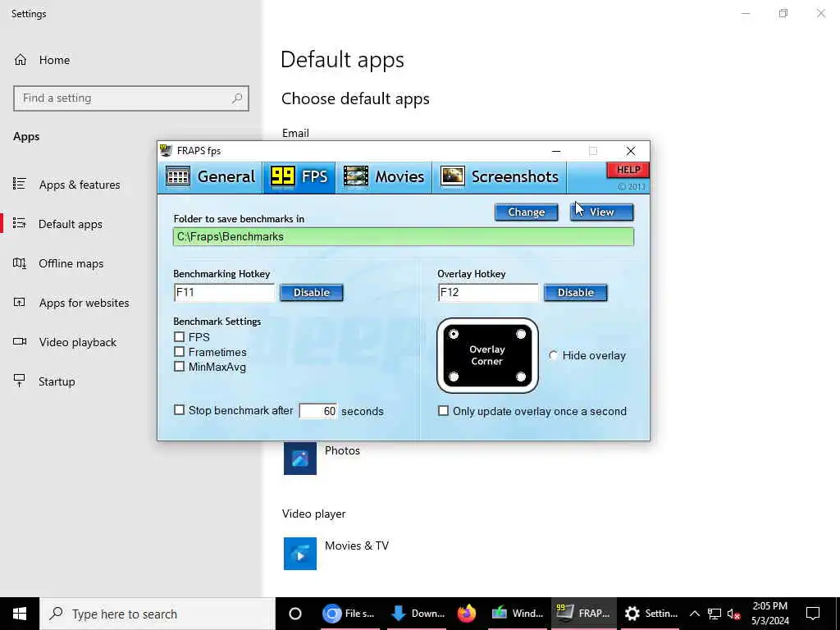Click the C:\Fraps\Benchmarks folder path field

(x=404, y=237)
